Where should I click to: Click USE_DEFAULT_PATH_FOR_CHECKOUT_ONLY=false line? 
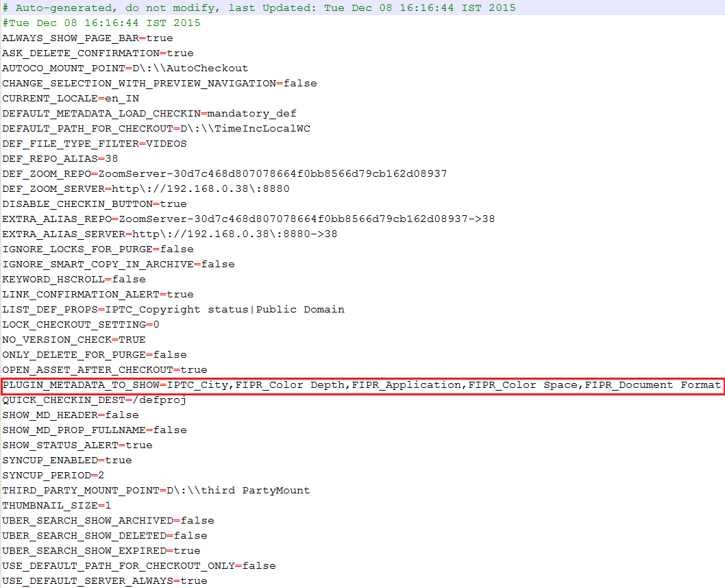coord(138,566)
